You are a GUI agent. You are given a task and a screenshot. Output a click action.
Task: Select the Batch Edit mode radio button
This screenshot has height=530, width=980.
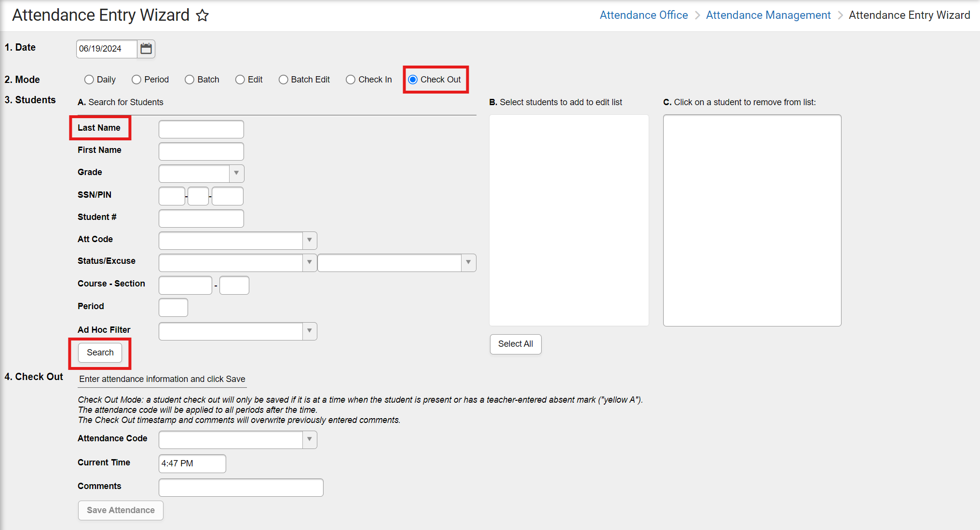click(284, 80)
